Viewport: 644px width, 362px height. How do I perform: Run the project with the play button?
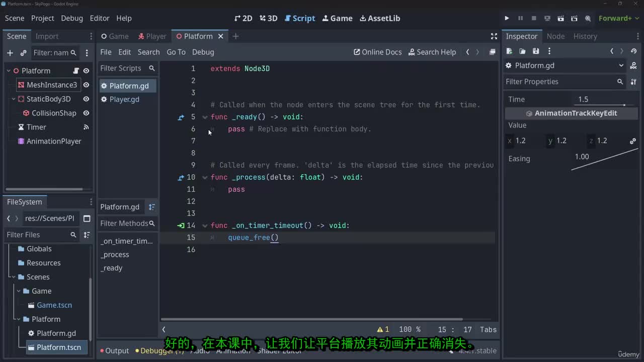tap(507, 18)
